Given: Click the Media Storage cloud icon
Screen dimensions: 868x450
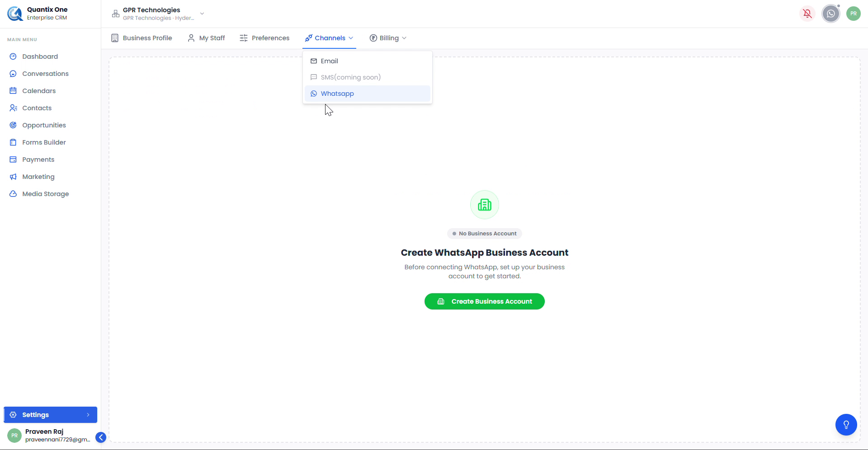Looking at the screenshot, I should pyautogui.click(x=13, y=194).
